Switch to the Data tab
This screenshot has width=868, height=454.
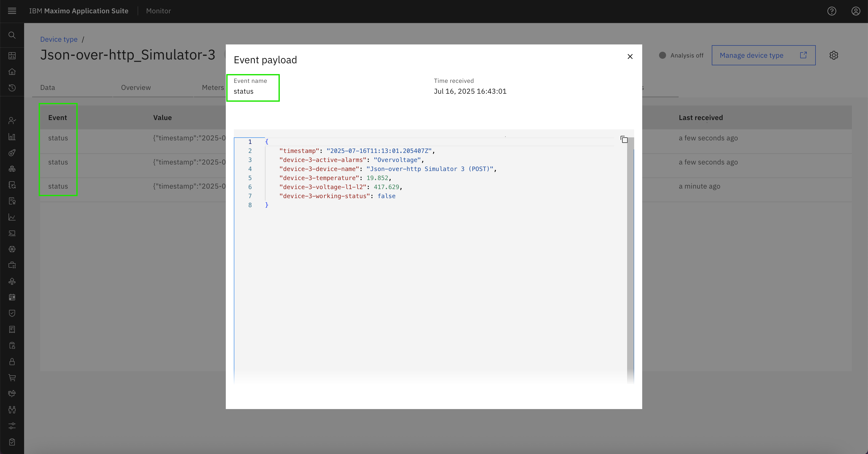coord(47,88)
